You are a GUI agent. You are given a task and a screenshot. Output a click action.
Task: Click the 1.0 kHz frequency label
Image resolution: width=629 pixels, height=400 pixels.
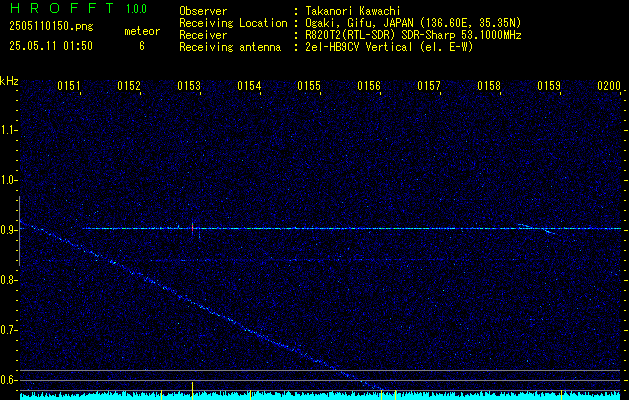(x=8, y=180)
